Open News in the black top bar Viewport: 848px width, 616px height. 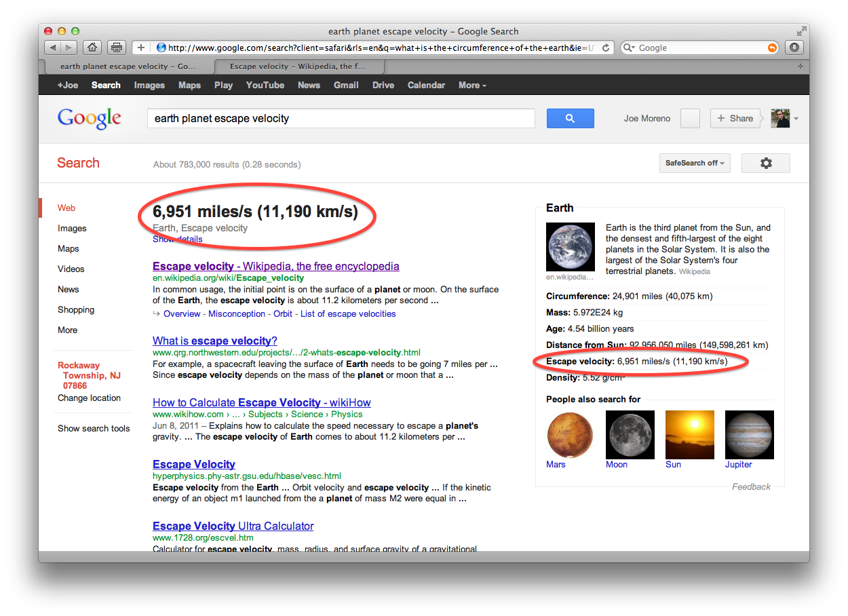pos(309,85)
